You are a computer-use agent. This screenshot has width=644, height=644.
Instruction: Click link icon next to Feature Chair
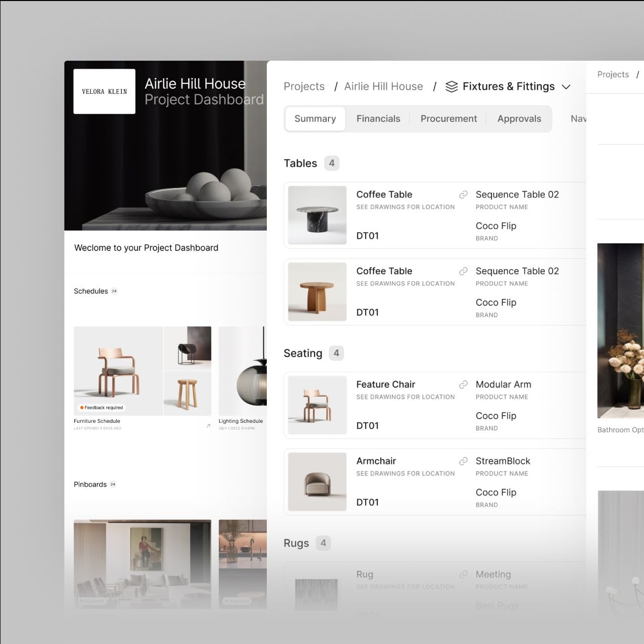[463, 385]
